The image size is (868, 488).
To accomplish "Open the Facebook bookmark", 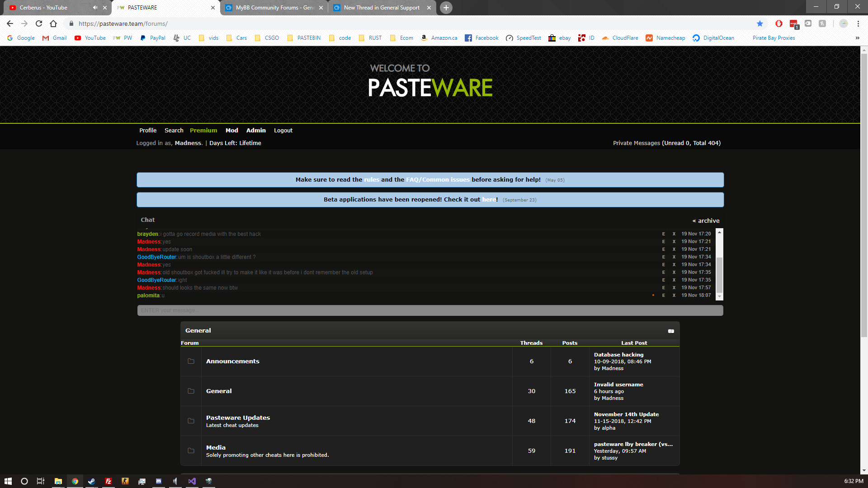I will coord(482,38).
